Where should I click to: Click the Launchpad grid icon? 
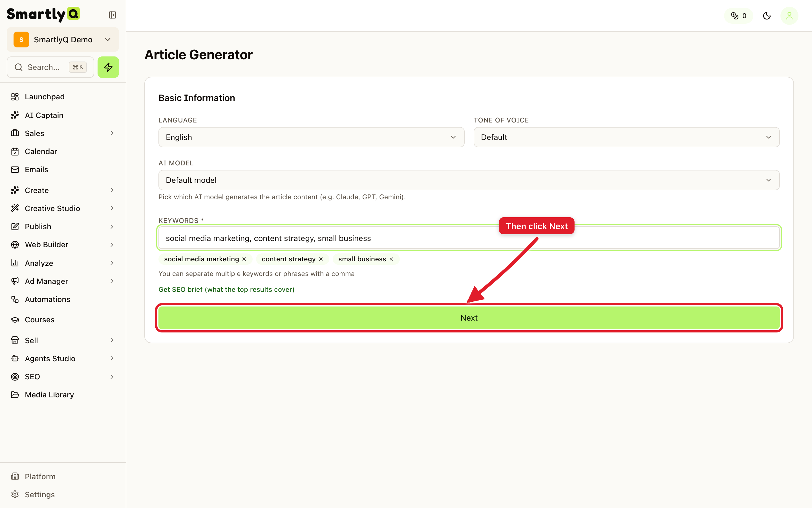[x=15, y=97]
